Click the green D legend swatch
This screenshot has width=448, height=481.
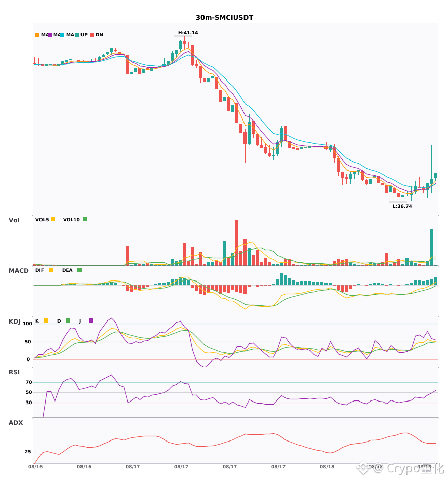tap(68, 320)
